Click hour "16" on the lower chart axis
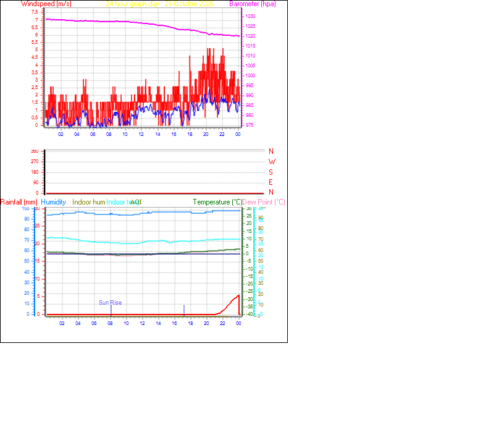The image size is (504, 422). point(174,323)
